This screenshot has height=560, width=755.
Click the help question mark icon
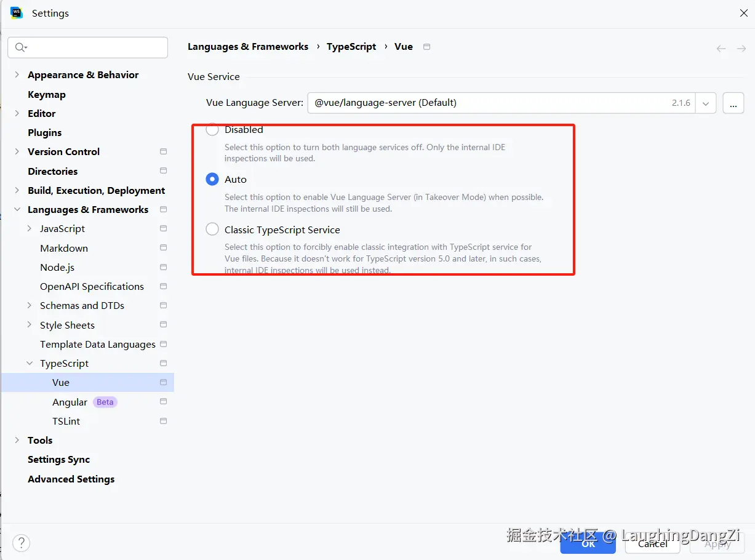pos(21,543)
